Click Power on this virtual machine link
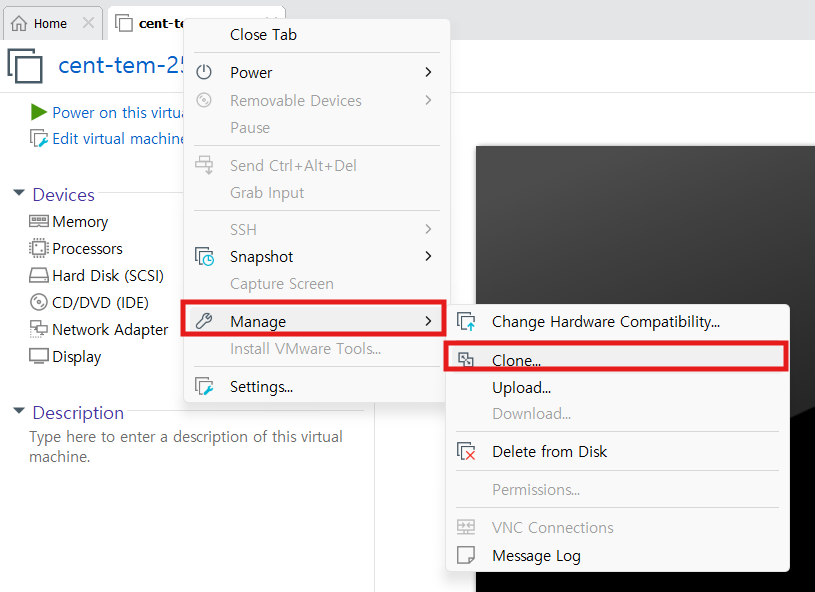The width and height of the screenshot is (815, 592). [x=118, y=112]
